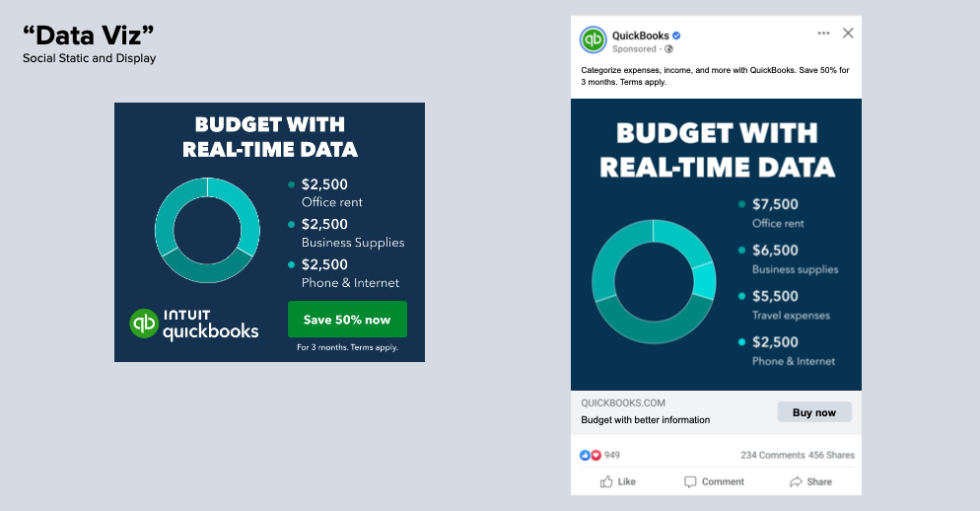Click the QuickBooks profile avatar icon
Image resolution: width=980 pixels, height=511 pixels.
pyautogui.click(x=593, y=39)
